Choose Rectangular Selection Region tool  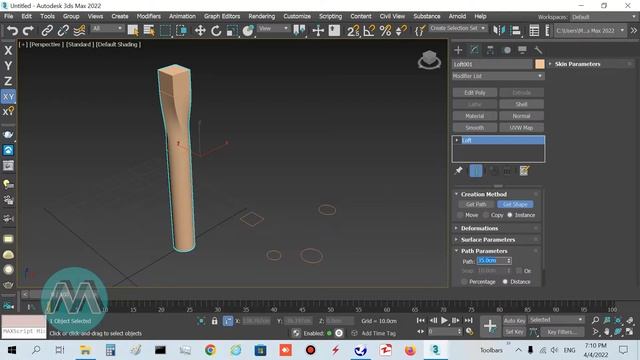tap(165, 31)
